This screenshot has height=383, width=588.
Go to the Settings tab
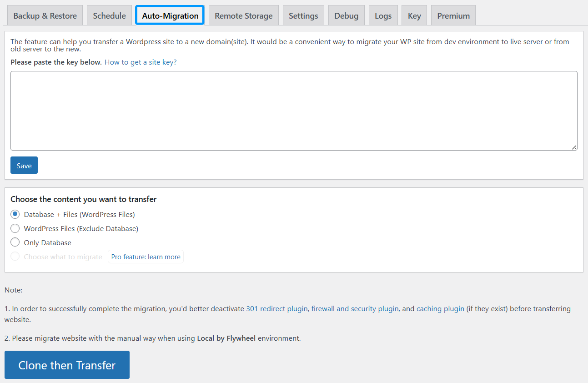click(303, 15)
